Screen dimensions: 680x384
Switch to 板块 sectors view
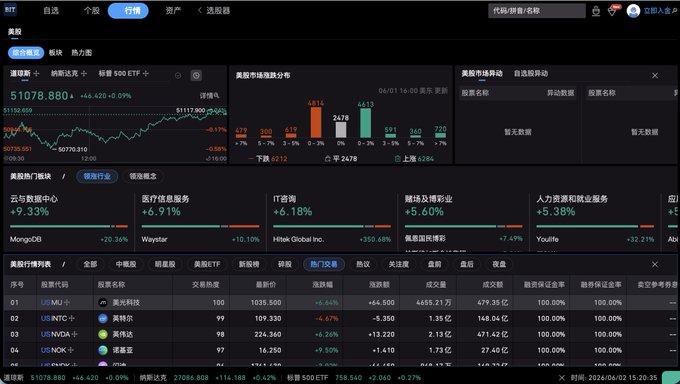(x=56, y=53)
